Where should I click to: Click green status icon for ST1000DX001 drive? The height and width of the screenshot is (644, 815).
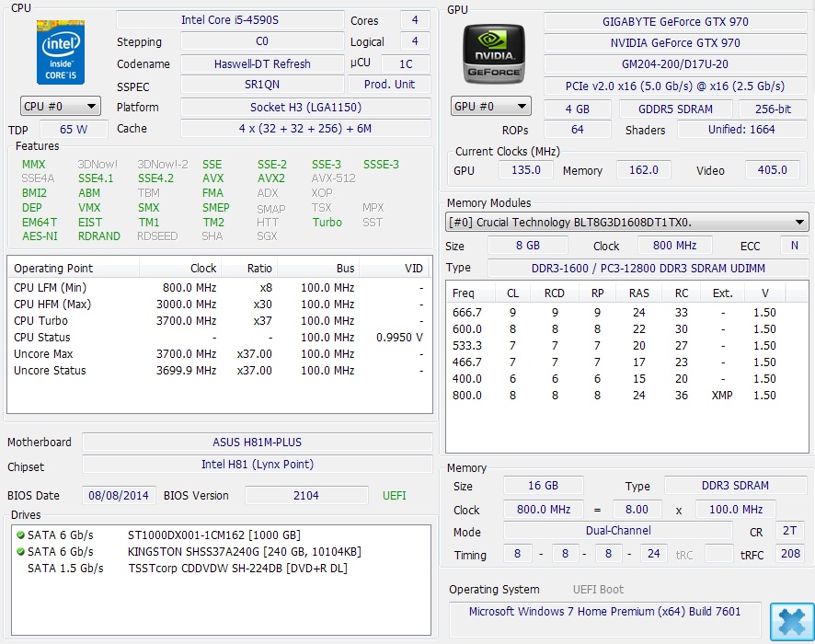pyautogui.click(x=21, y=535)
